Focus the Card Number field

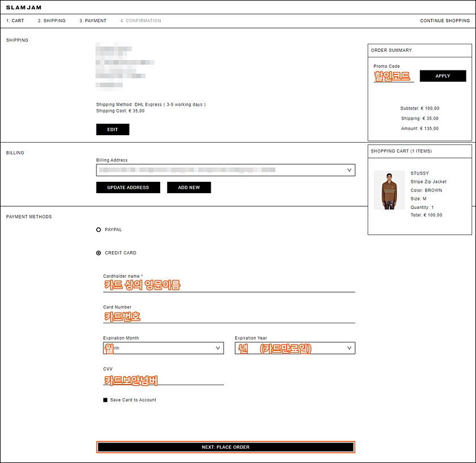pyautogui.click(x=229, y=316)
